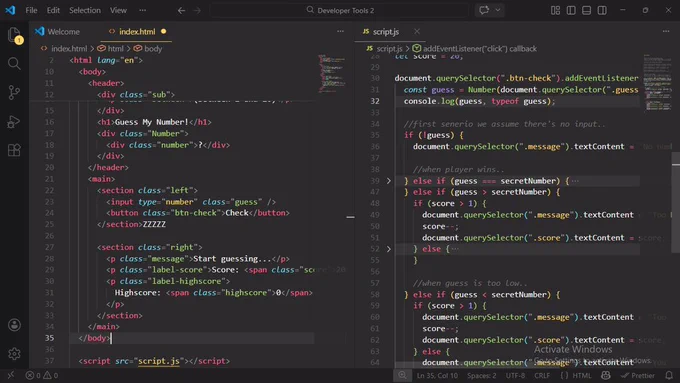Click the VS Code logo icon
The image size is (680, 383).
click(10, 10)
